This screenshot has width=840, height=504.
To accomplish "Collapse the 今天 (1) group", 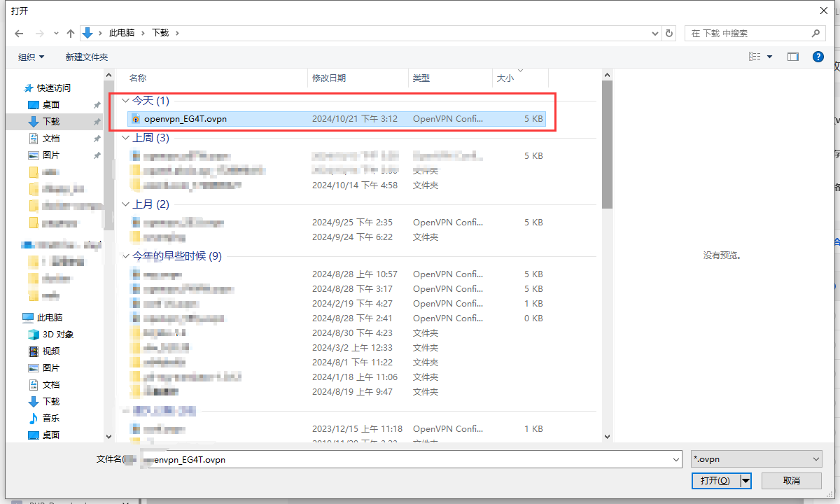I will (x=125, y=101).
